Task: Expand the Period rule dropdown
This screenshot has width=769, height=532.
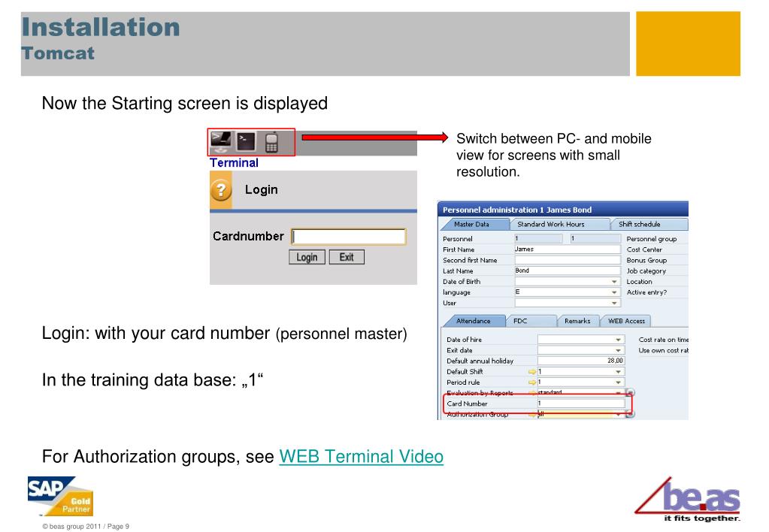Action: (618, 382)
